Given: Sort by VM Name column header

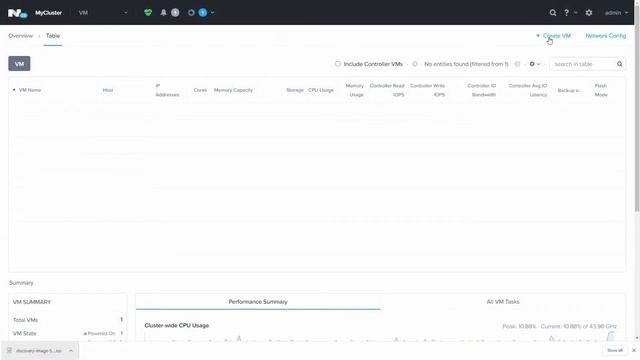Looking at the screenshot, I should pos(30,90).
